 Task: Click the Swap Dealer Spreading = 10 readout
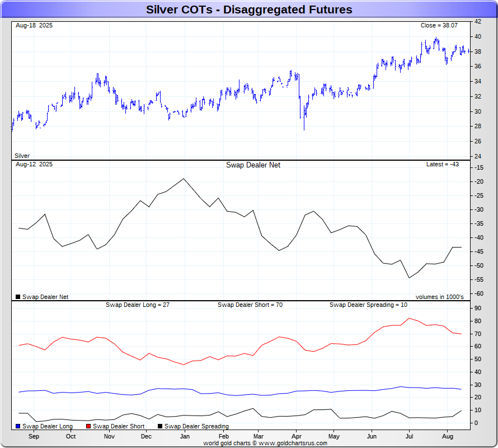coord(368,305)
